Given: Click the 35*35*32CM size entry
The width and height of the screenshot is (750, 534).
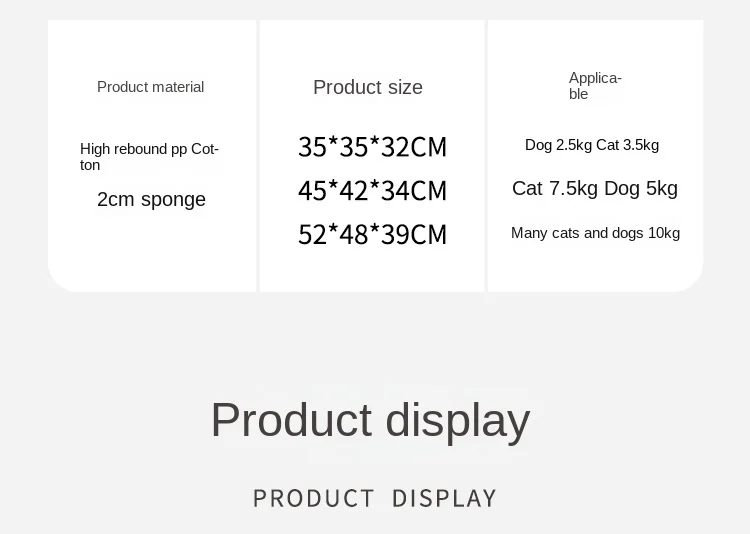Looking at the screenshot, I should click(372, 147).
